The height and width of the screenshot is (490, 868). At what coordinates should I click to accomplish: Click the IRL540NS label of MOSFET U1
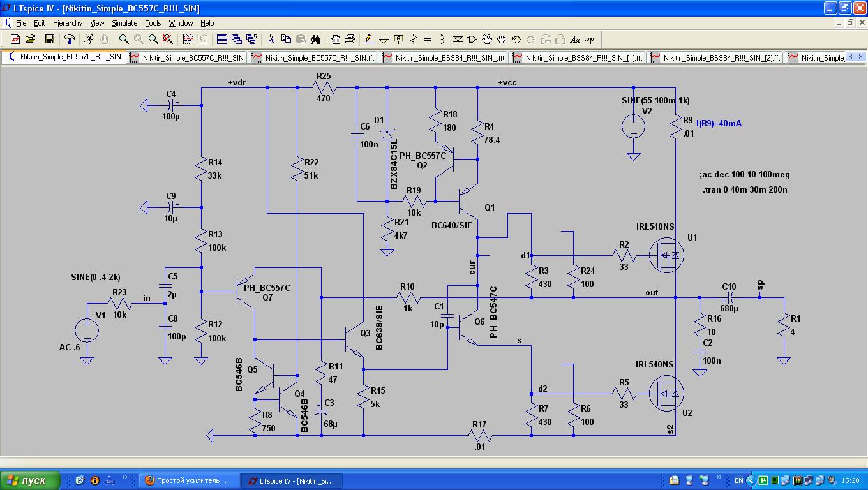click(x=655, y=226)
